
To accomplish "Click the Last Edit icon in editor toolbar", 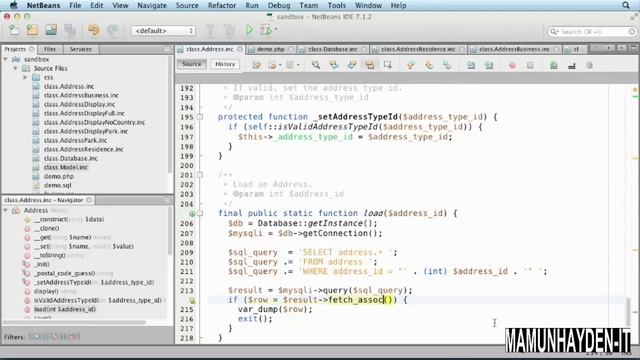I will tap(256, 65).
